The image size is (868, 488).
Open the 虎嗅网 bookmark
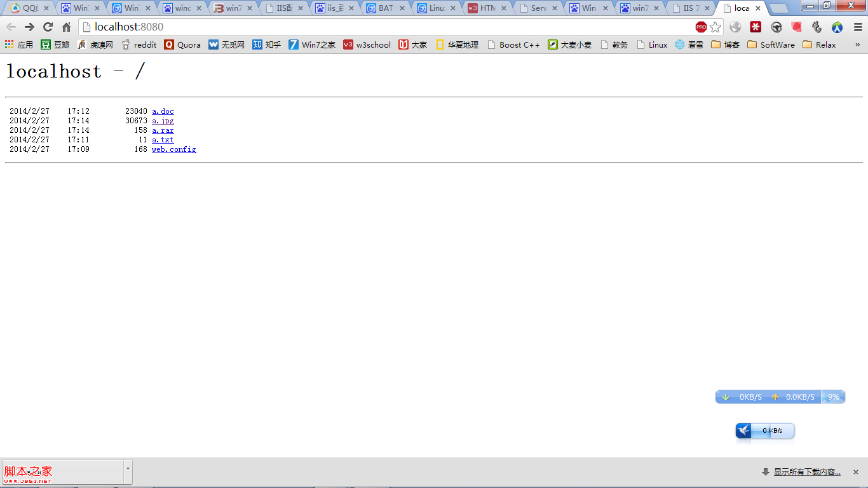click(x=95, y=44)
